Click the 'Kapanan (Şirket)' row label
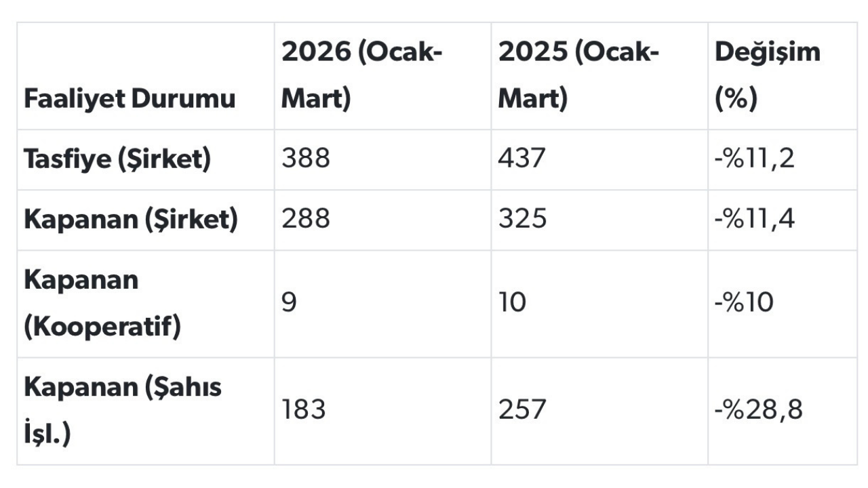The height and width of the screenshot is (488, 868). pyautogui.click(x=131, y=220)
